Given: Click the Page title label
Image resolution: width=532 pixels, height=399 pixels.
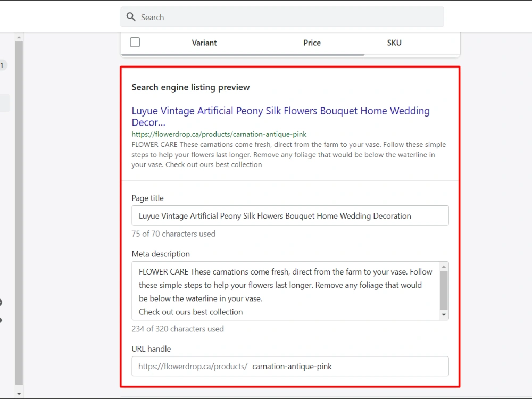Looking at the screenshot, I should [x=147, y=198].
